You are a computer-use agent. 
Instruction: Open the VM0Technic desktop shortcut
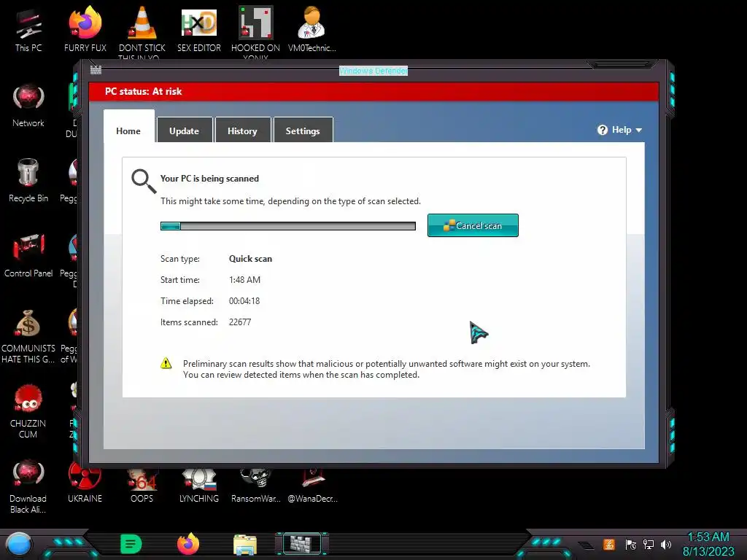point(312,29)
